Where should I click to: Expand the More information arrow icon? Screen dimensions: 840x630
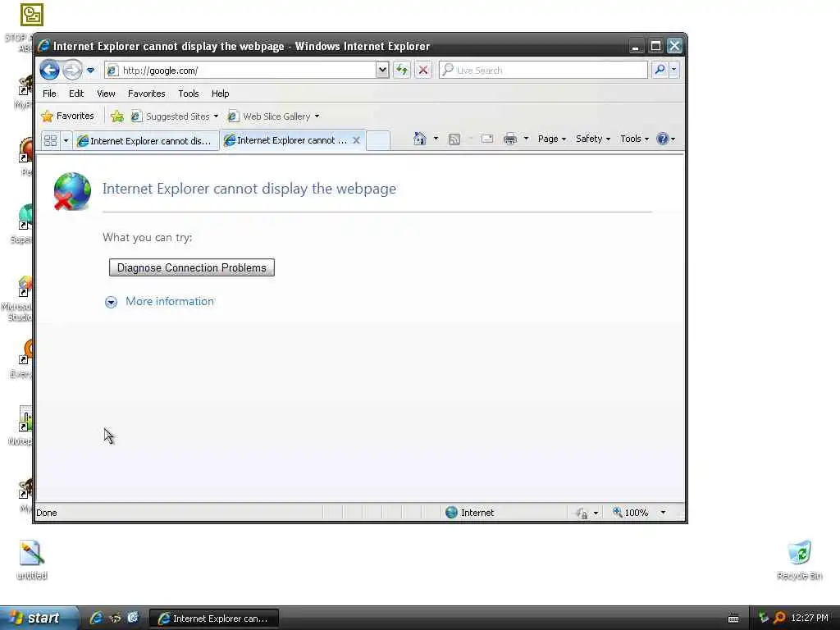point(111,302)
